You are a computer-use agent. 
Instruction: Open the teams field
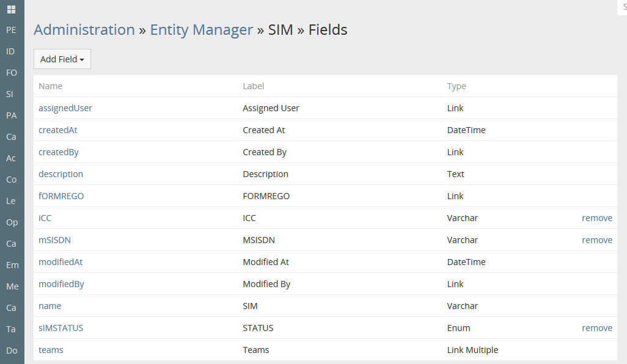pyautogui.click(x=51, y=350)
